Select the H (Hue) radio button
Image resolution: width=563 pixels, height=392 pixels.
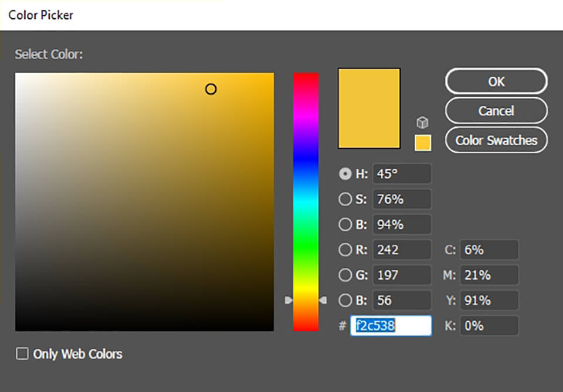pyautogui.click(x=346, y=173)
